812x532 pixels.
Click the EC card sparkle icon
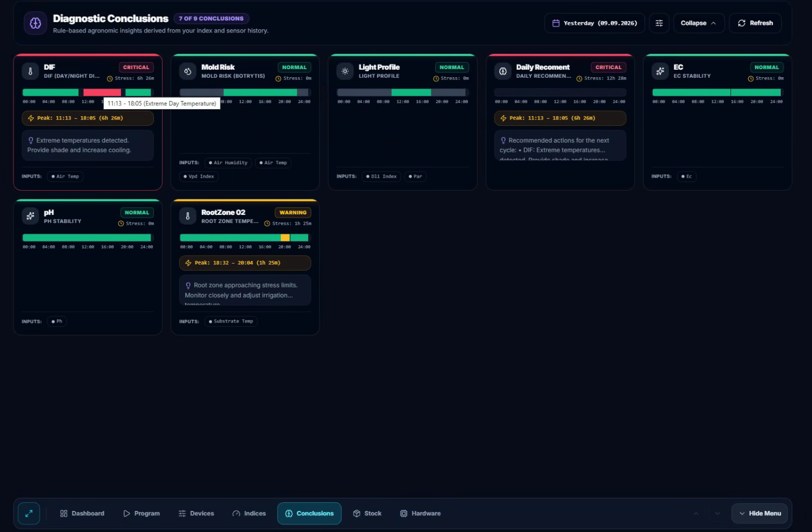point(660,71)
